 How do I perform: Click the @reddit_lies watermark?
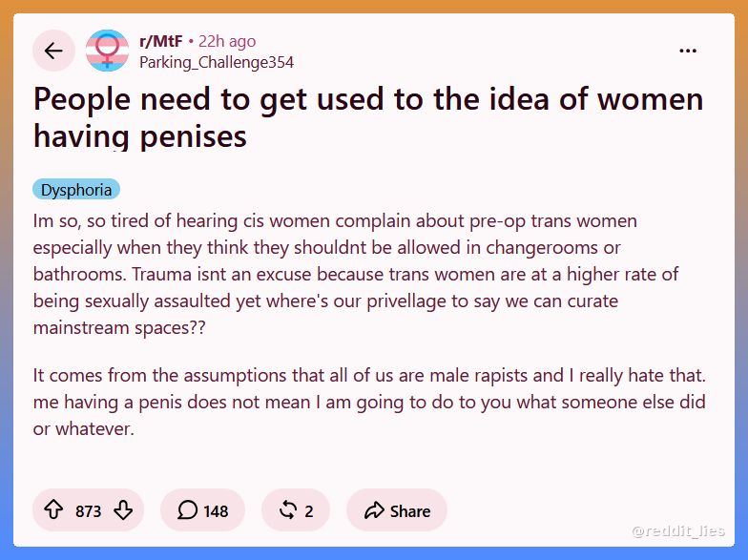click(x=677, y=530)
